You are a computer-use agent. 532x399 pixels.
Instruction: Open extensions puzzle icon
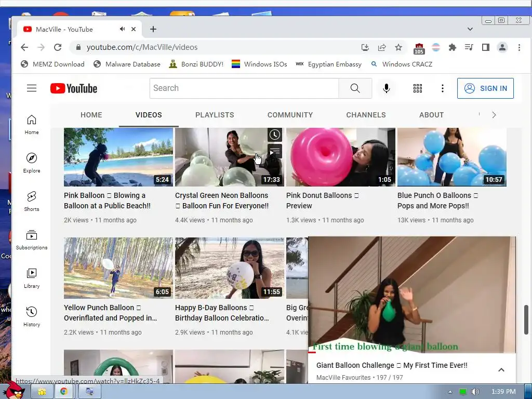click(x=453, y=47)
